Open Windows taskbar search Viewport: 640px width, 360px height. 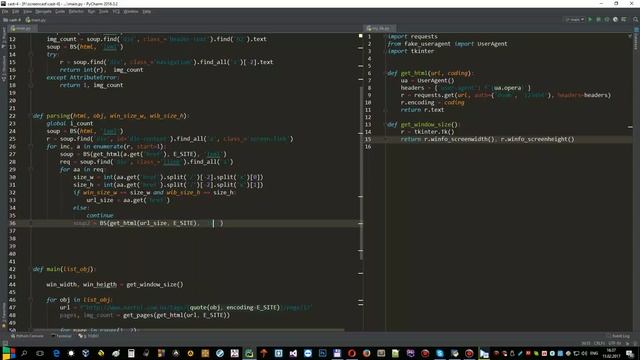point(24,353)
